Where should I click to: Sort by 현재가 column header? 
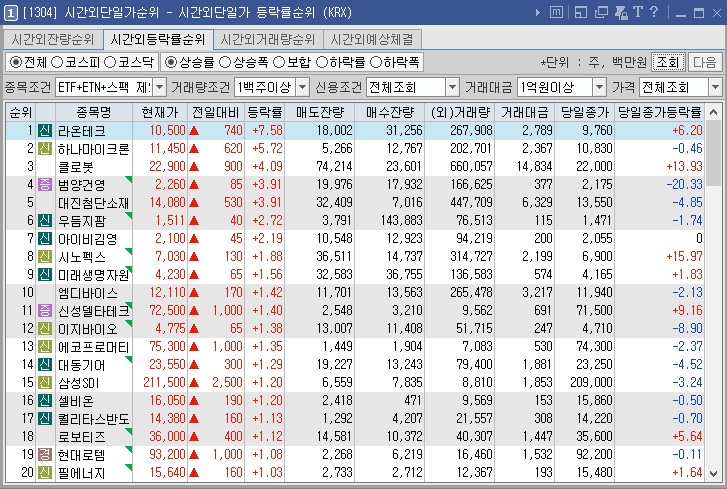coord(160,112)
